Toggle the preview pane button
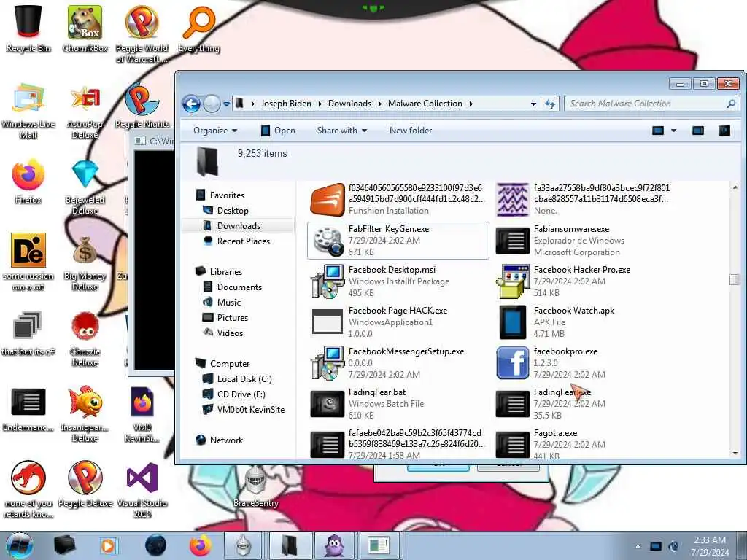The image size is (747, 560). pos(698,131)
